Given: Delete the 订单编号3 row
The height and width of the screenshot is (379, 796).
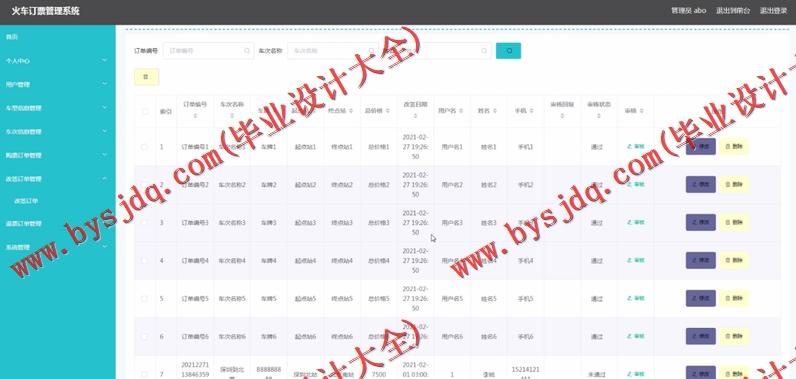Looking at the screenshot, I should pyautogui.click(x=734, y=222).
